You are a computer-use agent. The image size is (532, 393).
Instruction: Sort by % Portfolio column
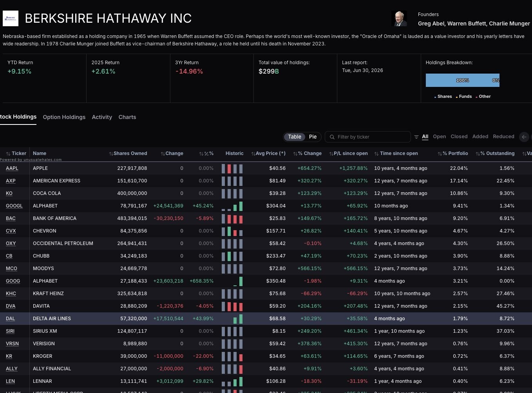(453, 153)
